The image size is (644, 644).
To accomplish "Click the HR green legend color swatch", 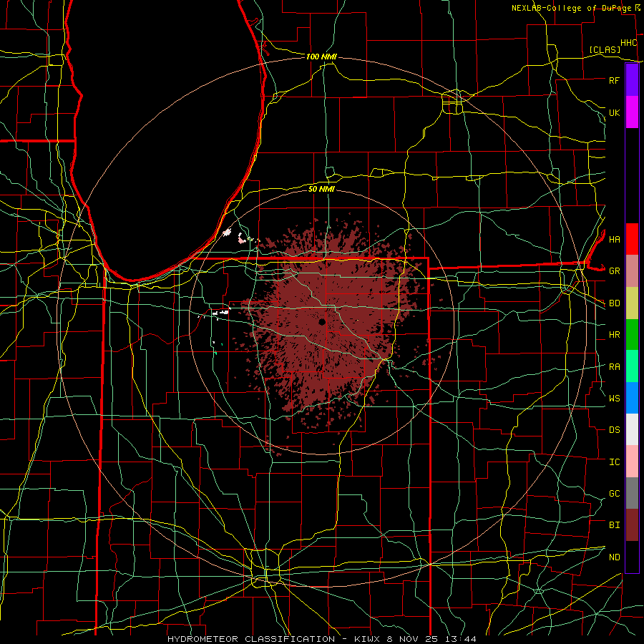I will (x=632, y=335).
